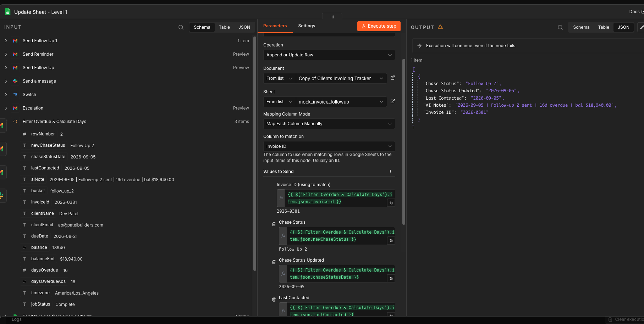Delete the Last Contacted field
The height and width of the screenshot is (324, 644).
274,300
